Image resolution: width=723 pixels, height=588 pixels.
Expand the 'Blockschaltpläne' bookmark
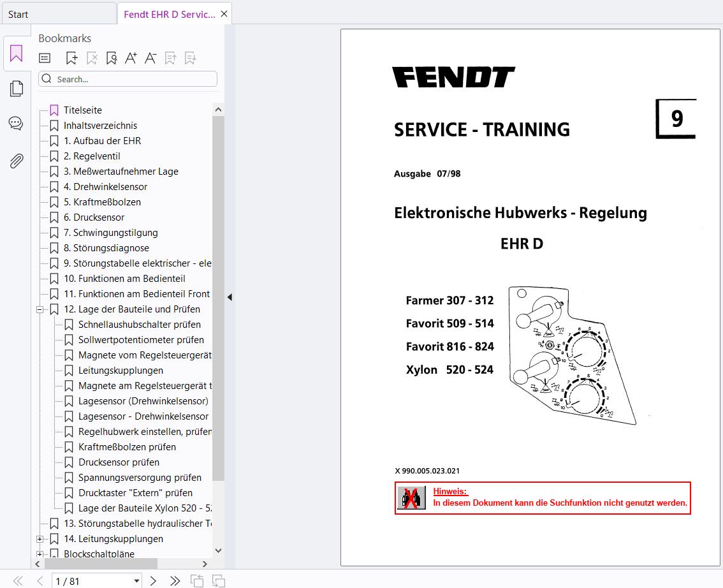coord(40,554)
